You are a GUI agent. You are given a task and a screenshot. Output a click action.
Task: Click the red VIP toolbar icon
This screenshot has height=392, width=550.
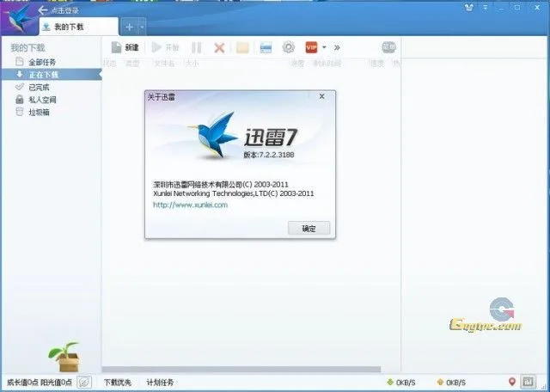311,47
